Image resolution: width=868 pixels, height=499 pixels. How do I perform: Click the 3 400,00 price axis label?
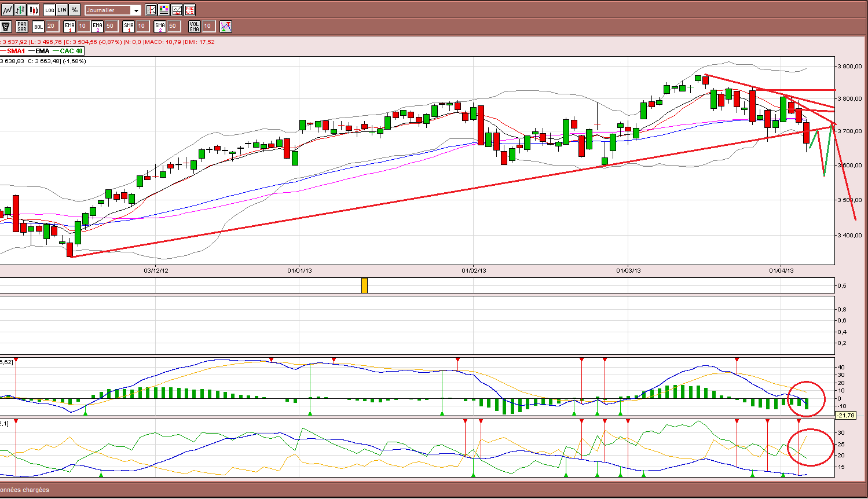851,235
